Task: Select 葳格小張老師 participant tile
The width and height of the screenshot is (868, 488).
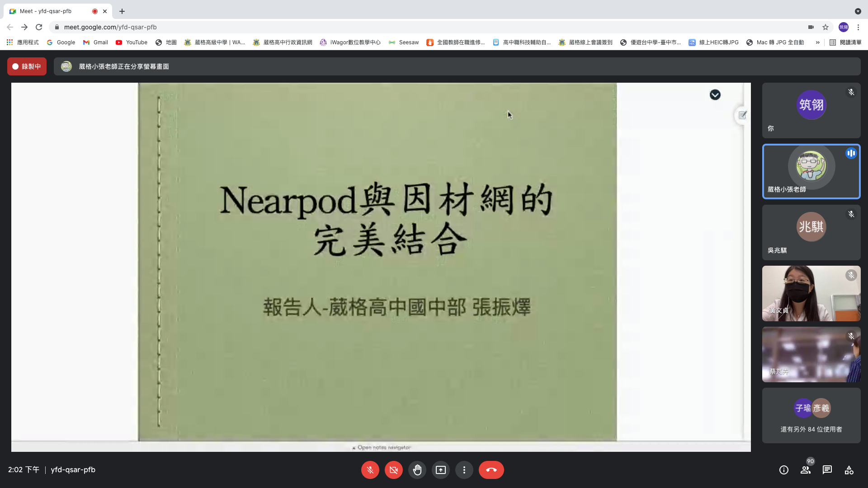Action: [x=811, y=172]
